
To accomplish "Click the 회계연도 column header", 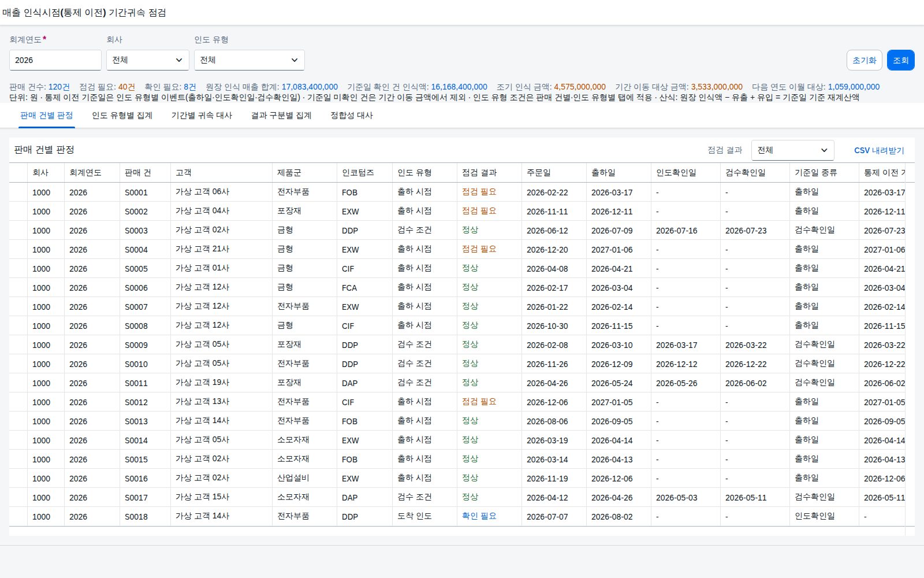I will pos(92,173).
